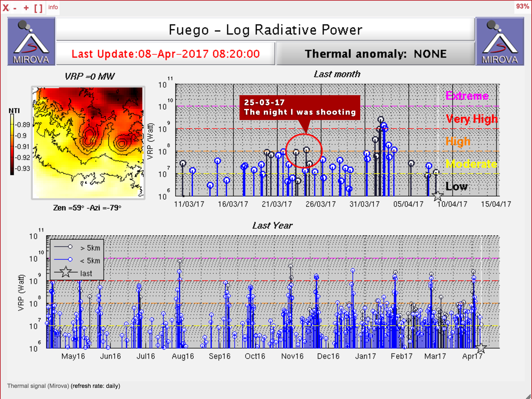Click the Zen =59° -Azi =-79° label

click(x=87, y=208)
